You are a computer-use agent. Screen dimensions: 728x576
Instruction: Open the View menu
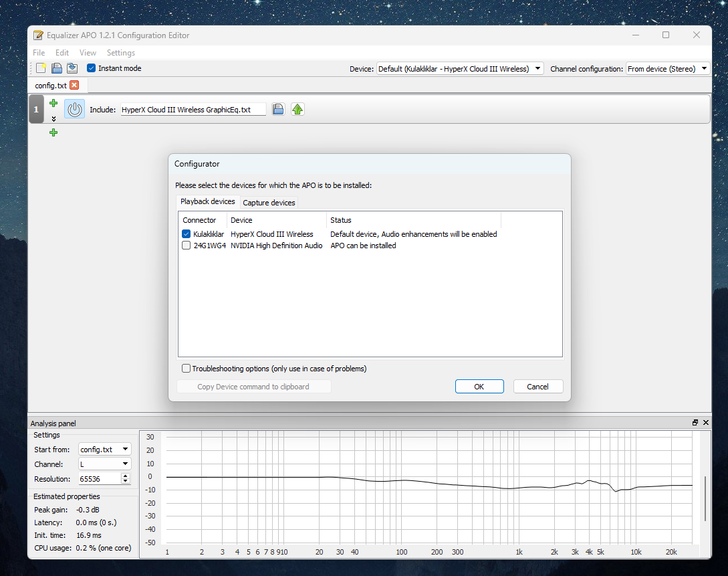click(x=88, y=52)
